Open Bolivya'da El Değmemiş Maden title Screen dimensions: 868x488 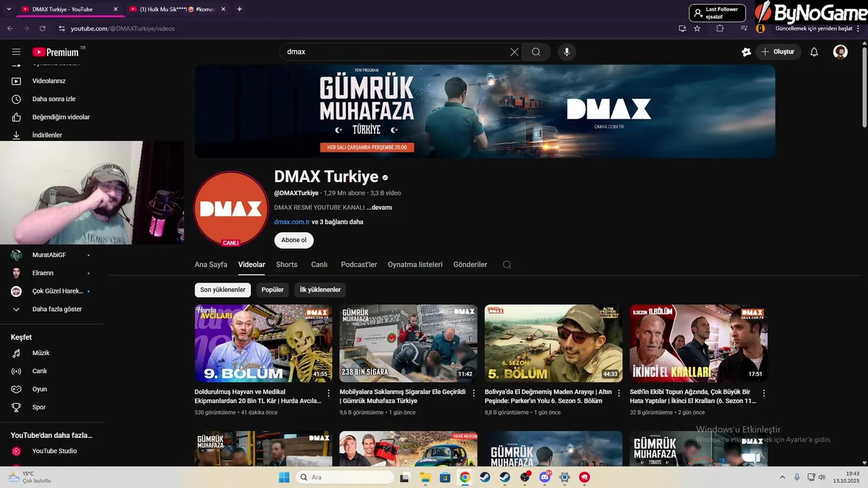tap(548, 396)
